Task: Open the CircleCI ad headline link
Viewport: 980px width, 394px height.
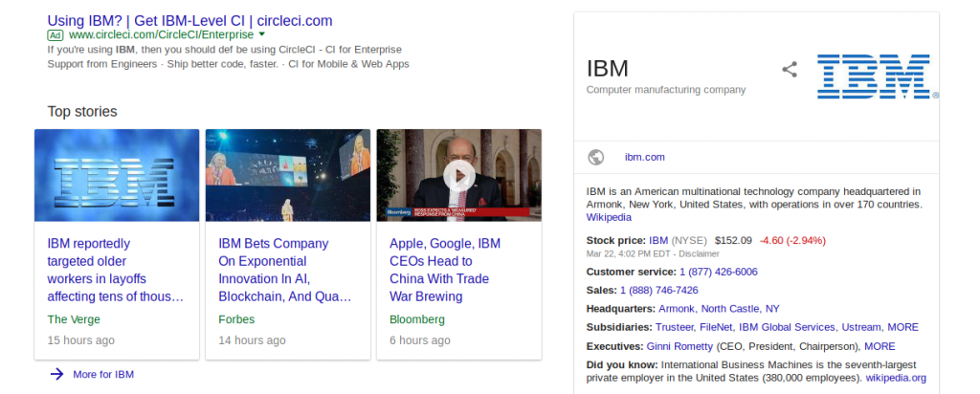Action: pos(190,21)
